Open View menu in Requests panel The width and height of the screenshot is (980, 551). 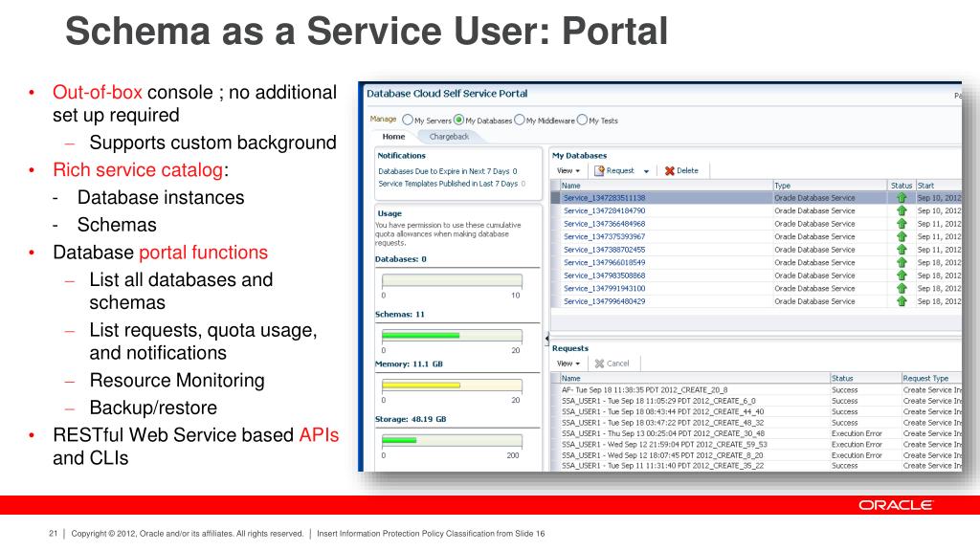tap(568, 363)
